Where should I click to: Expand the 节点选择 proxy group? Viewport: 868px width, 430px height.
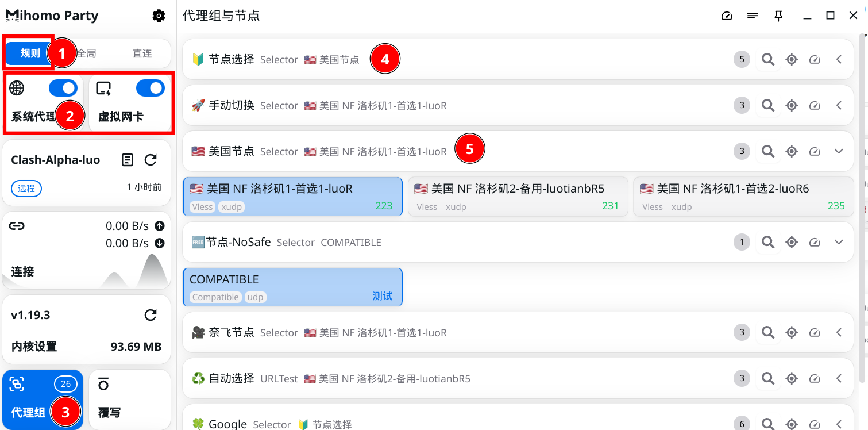point(839,59)
